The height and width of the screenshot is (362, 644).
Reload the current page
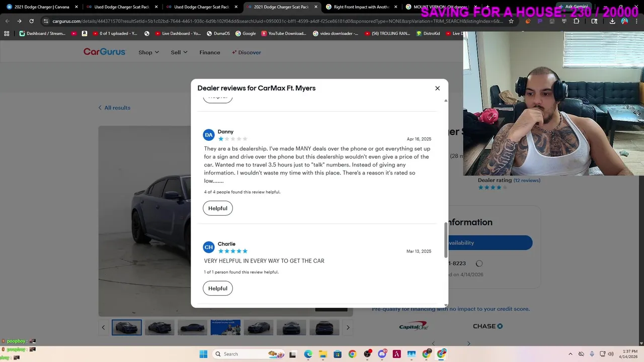click(31, 21)
